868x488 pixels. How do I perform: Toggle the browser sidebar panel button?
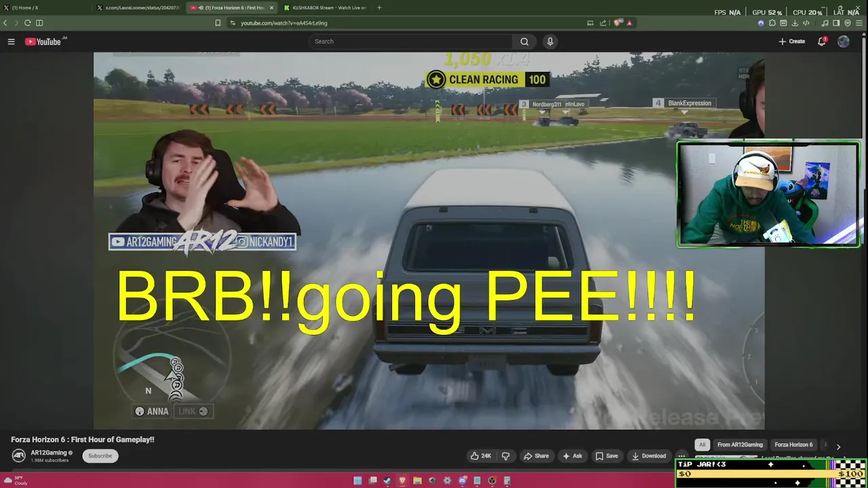click(x=39, y=22)
